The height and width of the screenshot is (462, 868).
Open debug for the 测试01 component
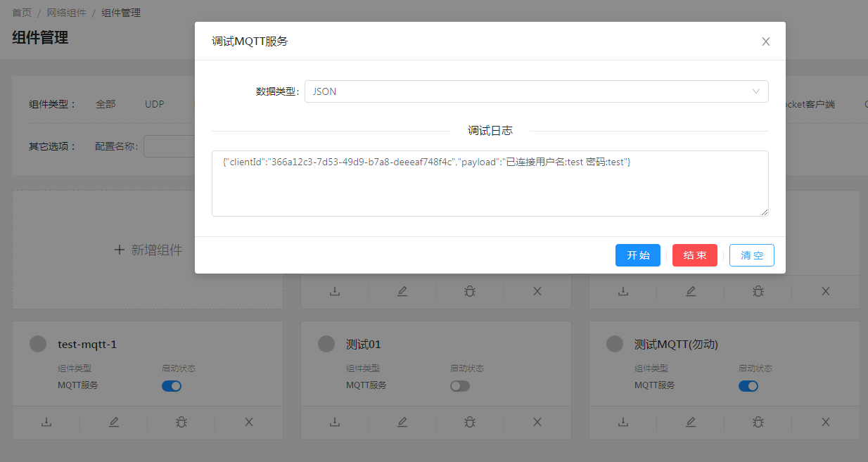[x=470, y=422]
